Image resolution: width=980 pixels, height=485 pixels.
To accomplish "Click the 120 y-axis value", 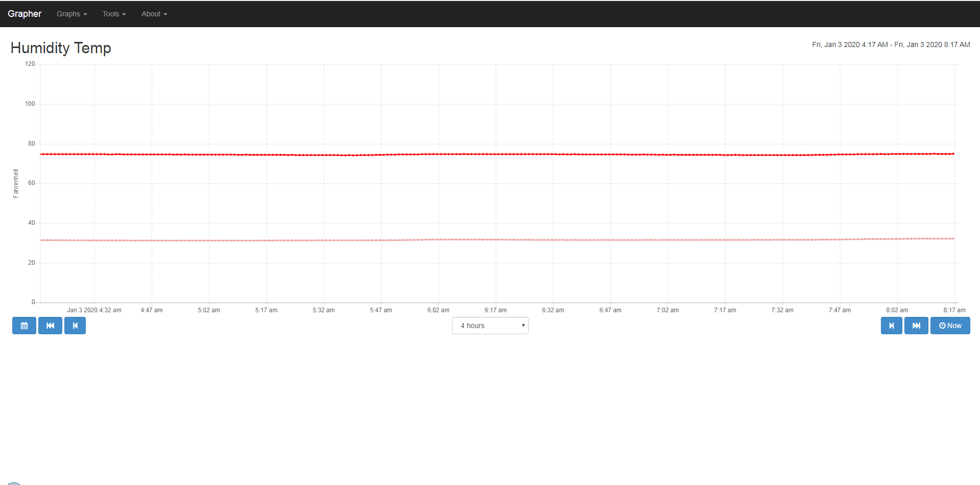I will [30, 64].
